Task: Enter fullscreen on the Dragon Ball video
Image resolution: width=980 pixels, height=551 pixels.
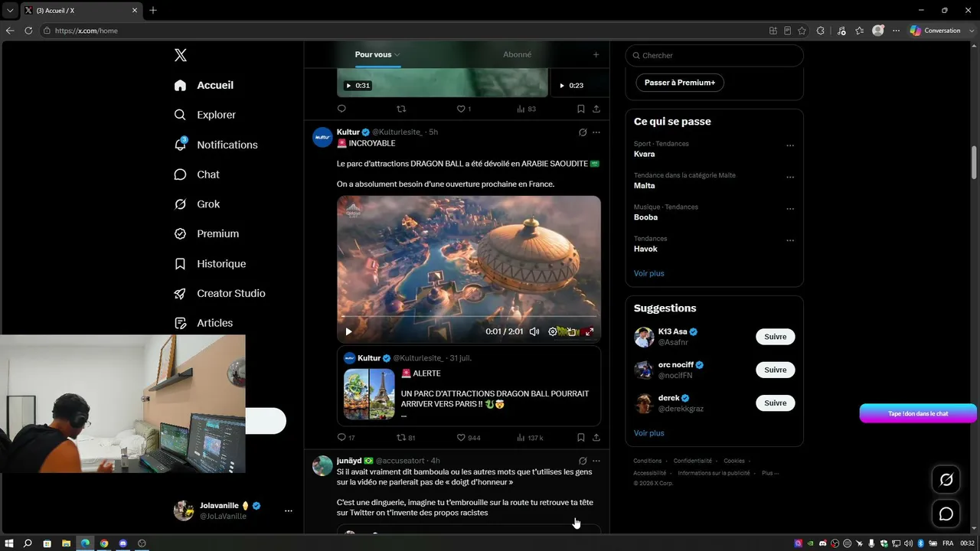Action: [589, 331]
